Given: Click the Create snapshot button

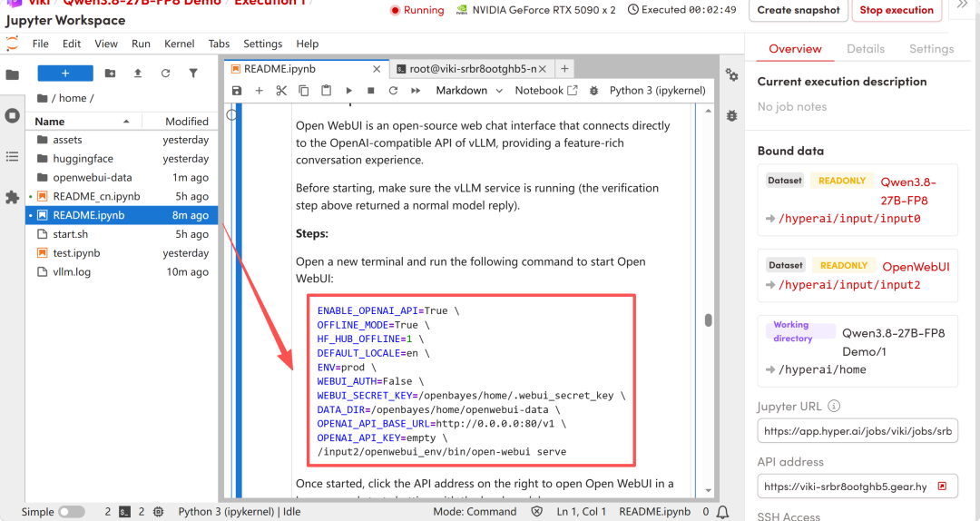Looking at the screenshot, I should pos(799,10).
